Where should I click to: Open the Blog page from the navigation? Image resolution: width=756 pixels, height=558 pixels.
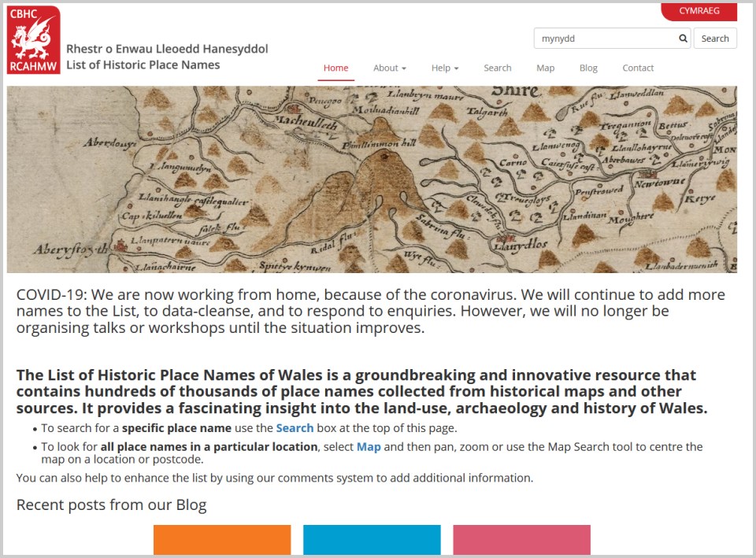[588, 68]
